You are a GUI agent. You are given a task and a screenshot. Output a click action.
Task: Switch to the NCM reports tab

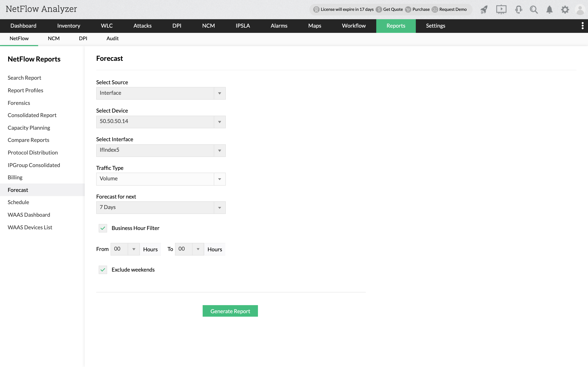pyautogui.click(x=54, y=38)
